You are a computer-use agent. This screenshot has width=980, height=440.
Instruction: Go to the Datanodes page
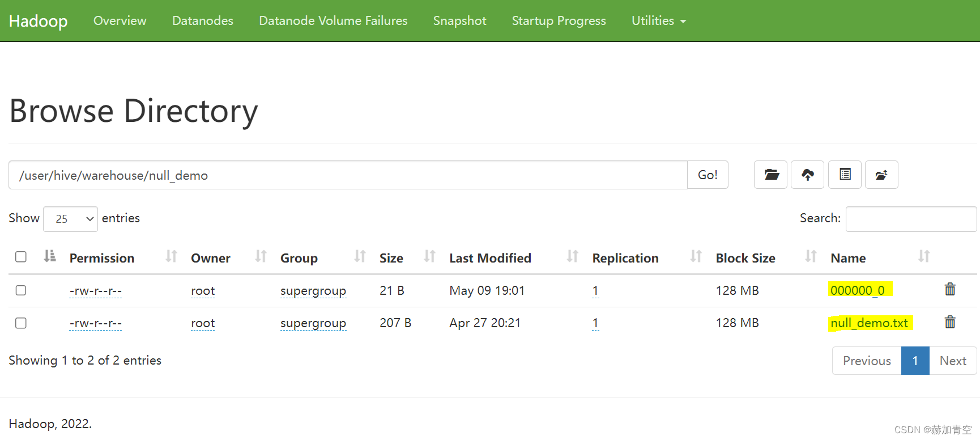pos(203,20)
